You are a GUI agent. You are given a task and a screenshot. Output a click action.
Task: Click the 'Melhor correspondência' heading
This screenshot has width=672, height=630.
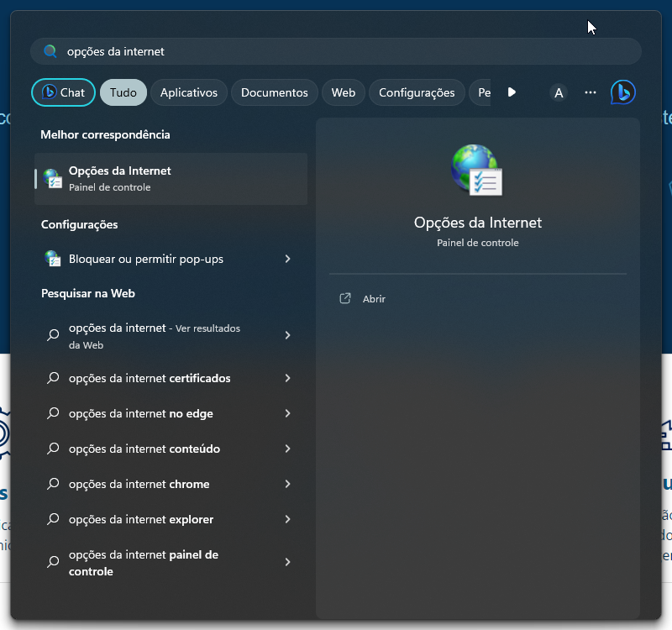(x=106, y=134)
